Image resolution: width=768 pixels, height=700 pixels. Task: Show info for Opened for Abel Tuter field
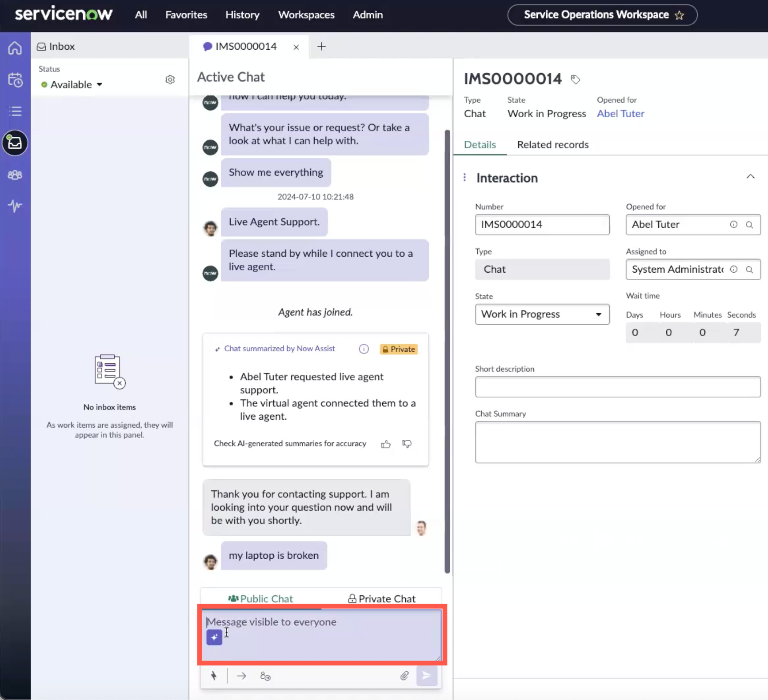click(x=734, y=225)
